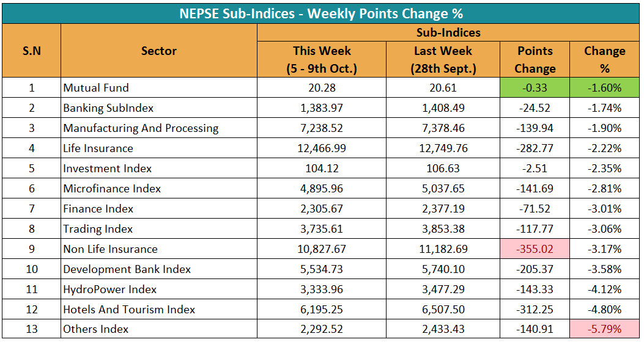Select the S.N column header
This screenshot has width=644, height=342.
pos(31,51)
